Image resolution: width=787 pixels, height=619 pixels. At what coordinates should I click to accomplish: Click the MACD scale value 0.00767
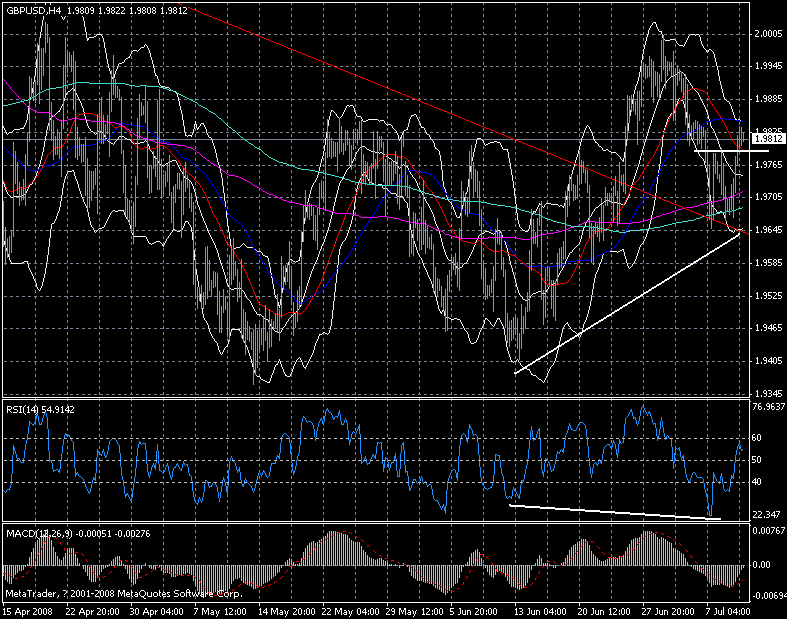click(768, 531)
